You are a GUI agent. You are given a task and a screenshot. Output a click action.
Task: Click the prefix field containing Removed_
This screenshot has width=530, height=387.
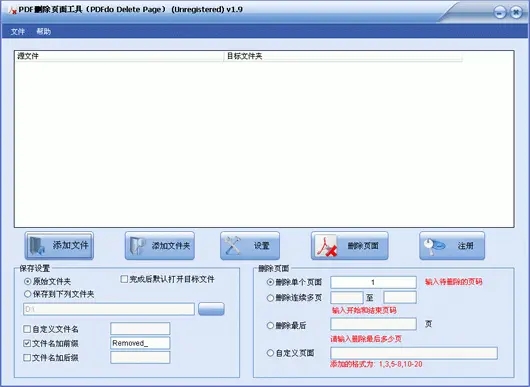click(140, 343)
